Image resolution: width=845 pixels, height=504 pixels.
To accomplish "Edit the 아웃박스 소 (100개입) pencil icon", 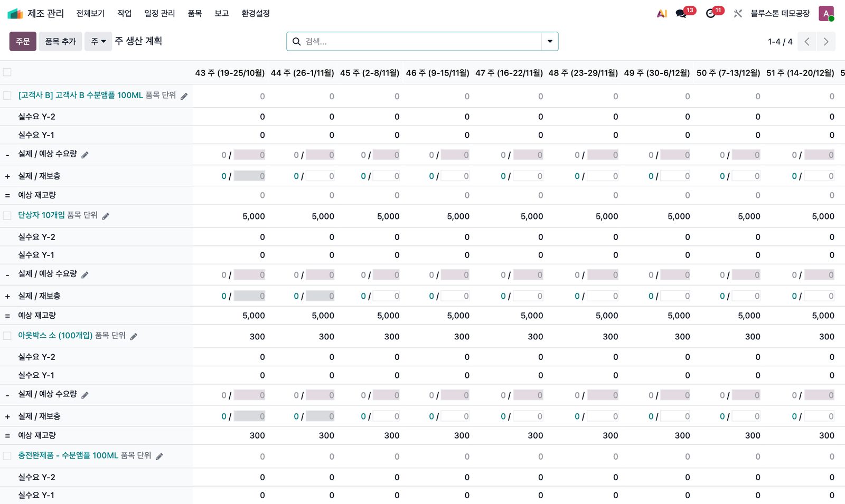I will coord(134,336).
